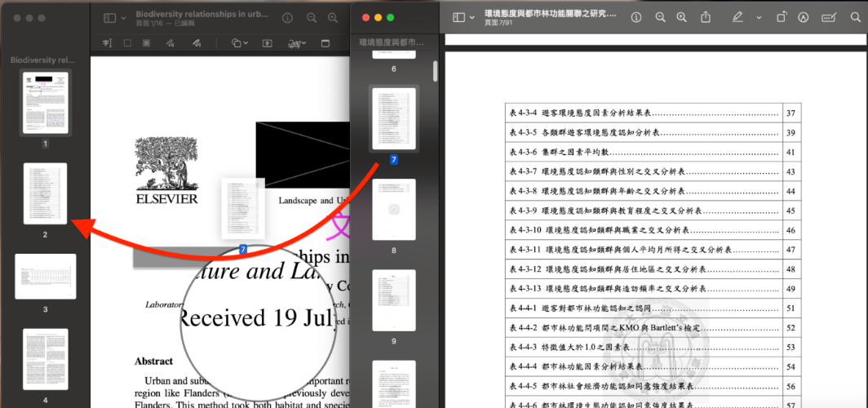The width and height of the screenshot is (868, 408).
Task: Select the page 8 thumbnail
Action: coord(394,210)
